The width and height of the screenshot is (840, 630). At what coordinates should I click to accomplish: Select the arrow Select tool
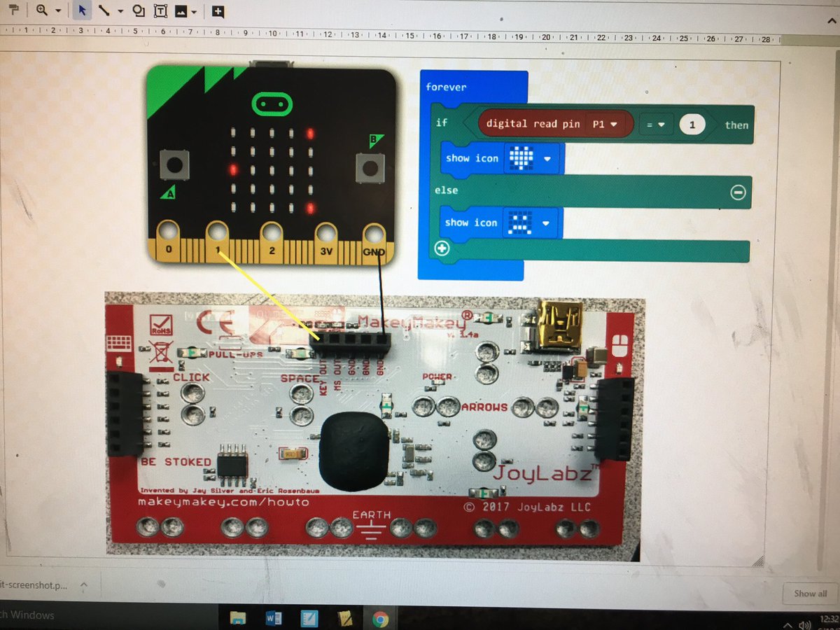(x=82, y=10)
